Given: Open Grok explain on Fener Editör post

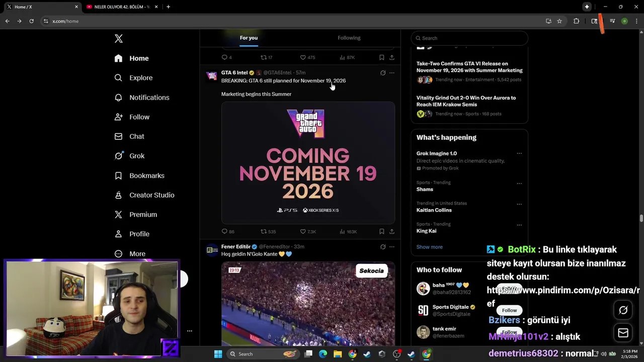Looking at the screenshot, I should (383, 247).
